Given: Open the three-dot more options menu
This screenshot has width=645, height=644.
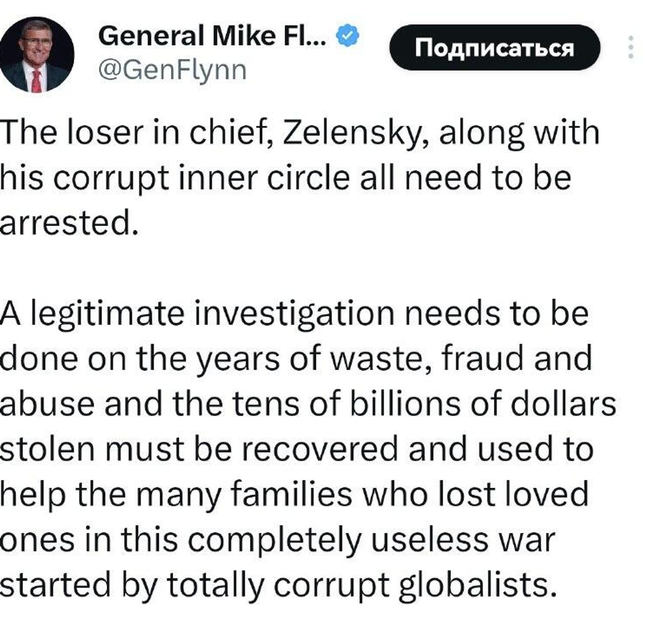Looking at the screenshot, I should point(631,47).
